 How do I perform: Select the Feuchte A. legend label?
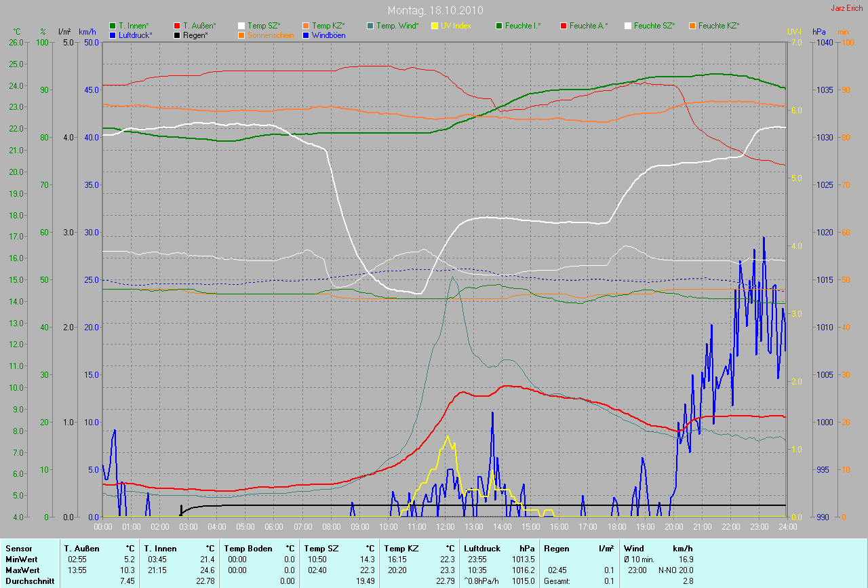[588, 26]
